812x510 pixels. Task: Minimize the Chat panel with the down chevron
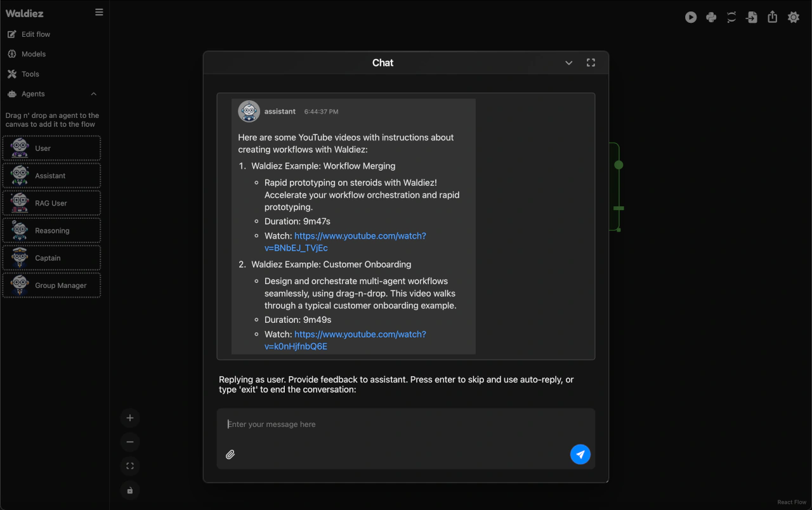point(568,63)
